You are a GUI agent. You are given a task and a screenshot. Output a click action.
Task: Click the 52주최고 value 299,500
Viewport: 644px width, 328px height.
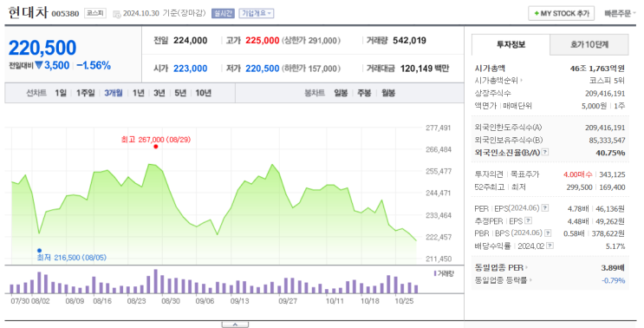(579, 187)
